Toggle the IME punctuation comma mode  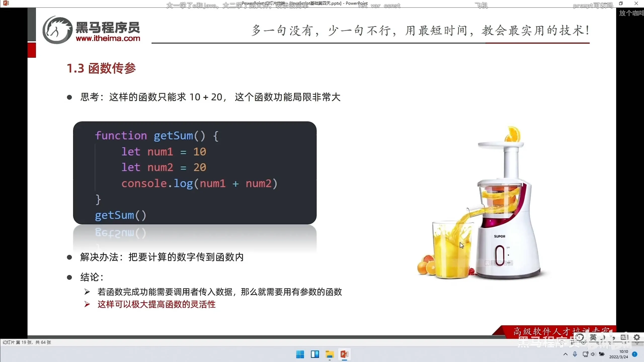click(x=614, y=338)
